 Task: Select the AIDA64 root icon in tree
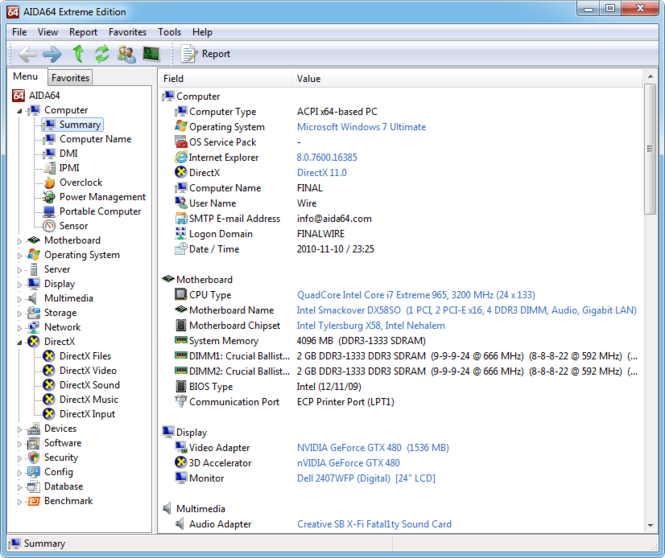point(18,95)
